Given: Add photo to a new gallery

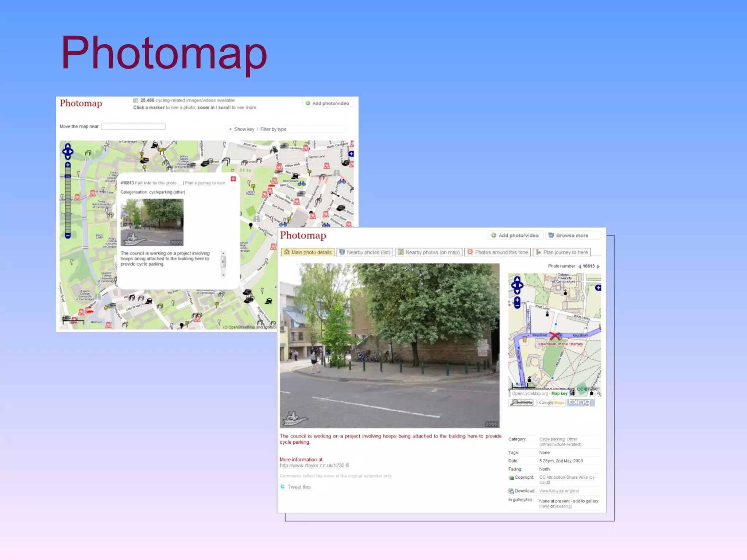Looking at the screenshot, I should pos(544,507).
